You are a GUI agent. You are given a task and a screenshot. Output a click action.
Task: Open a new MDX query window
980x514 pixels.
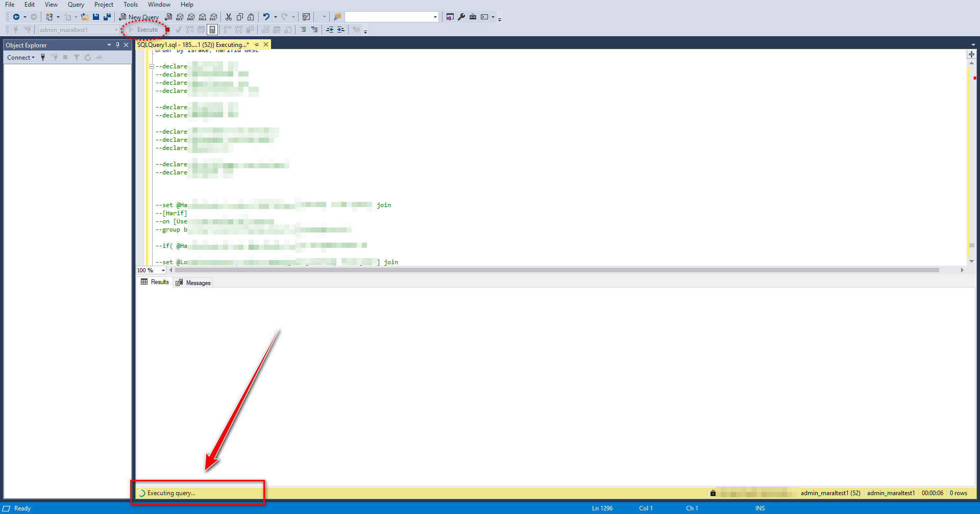[180, 16]
